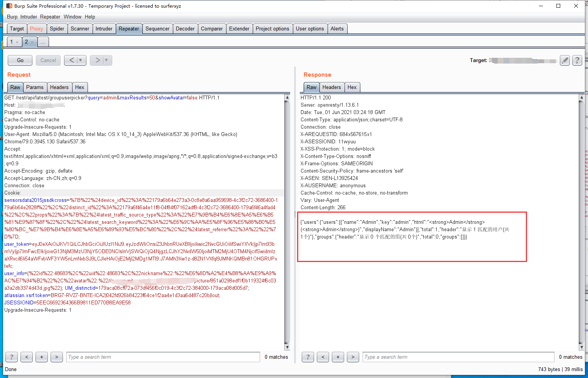Show response Headers tab
The image size is (588, 378).
point(331,87)
